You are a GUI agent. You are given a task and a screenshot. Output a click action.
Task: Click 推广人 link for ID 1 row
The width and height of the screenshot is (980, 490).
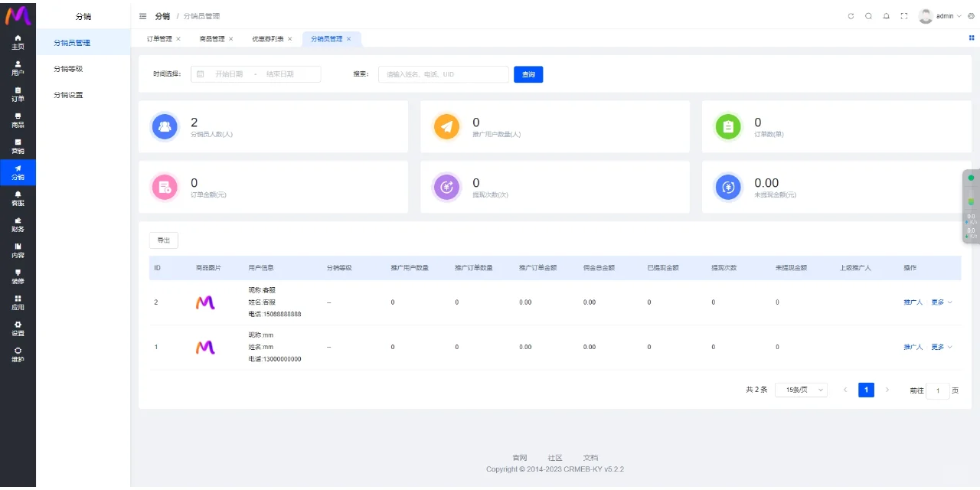(913, 348)
